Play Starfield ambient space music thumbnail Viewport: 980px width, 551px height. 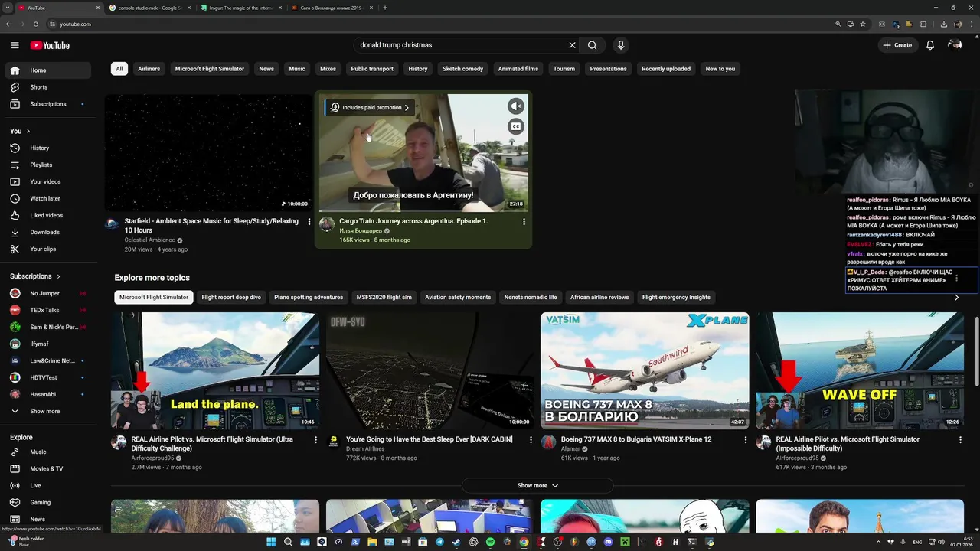pos(208,152)
